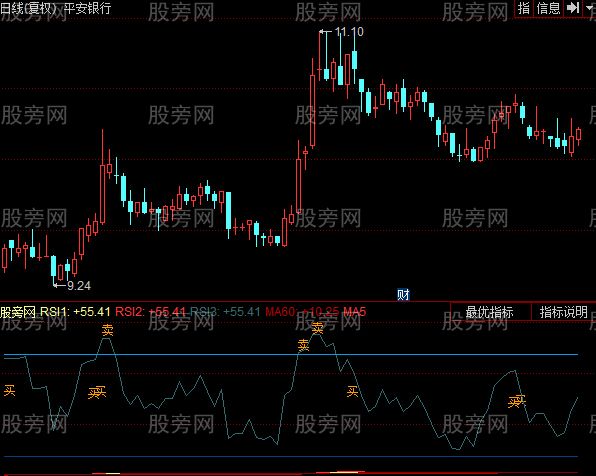The height and width of the screenshot is (476, 596).
Task: Click the jump-to-end arrow icon
Action: [x=573, y=8]
